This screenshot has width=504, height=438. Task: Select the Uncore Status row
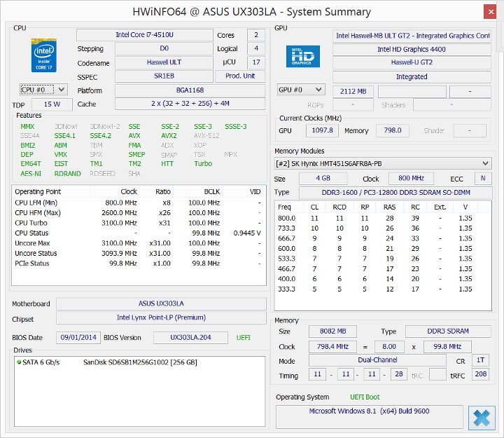[138, 253]
